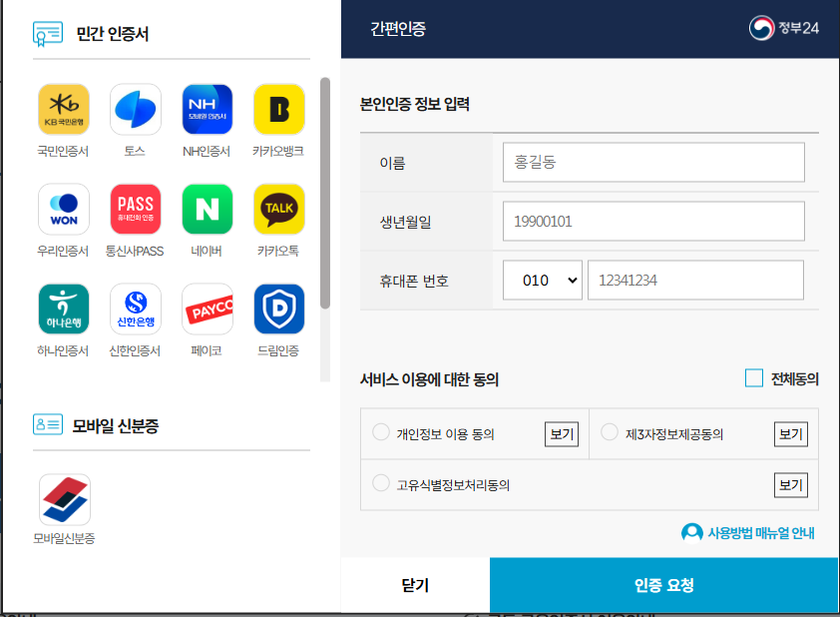
Task: Select the 고유식별정보처리동의 radio button
Action: coord(381,483)
